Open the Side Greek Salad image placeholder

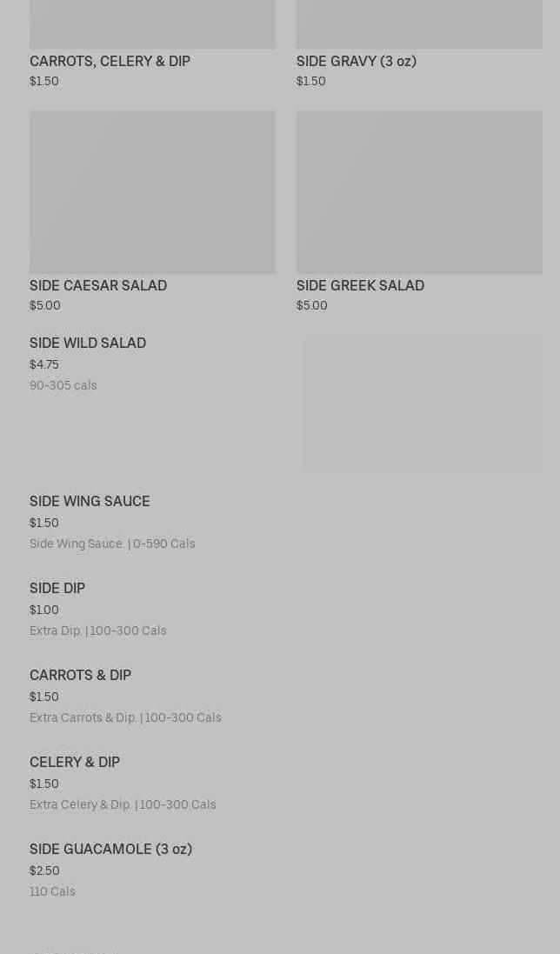click(x=419, y=191)
